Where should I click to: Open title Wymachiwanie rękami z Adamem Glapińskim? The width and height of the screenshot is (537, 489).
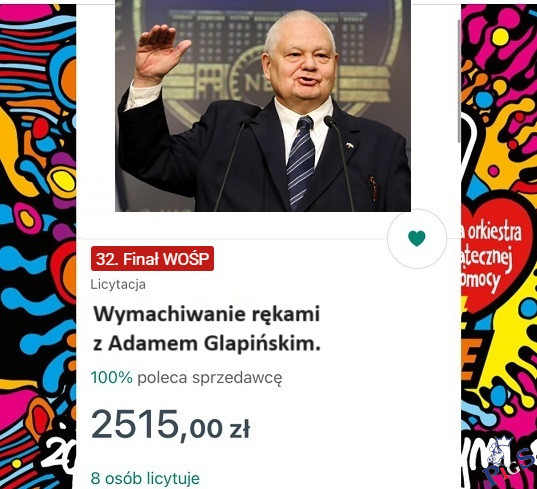tap(207, 329)
